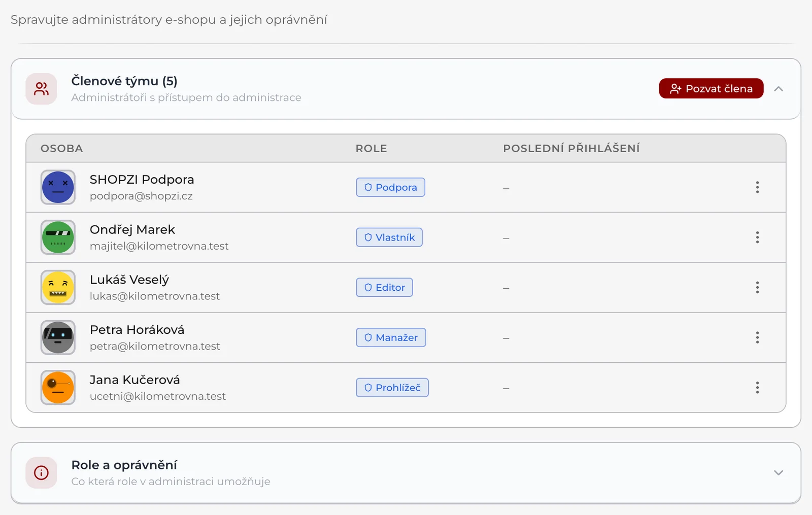Open options menu for Jana Kučerová
Screen dimensions: 812x515
click(x=757, y=388)
